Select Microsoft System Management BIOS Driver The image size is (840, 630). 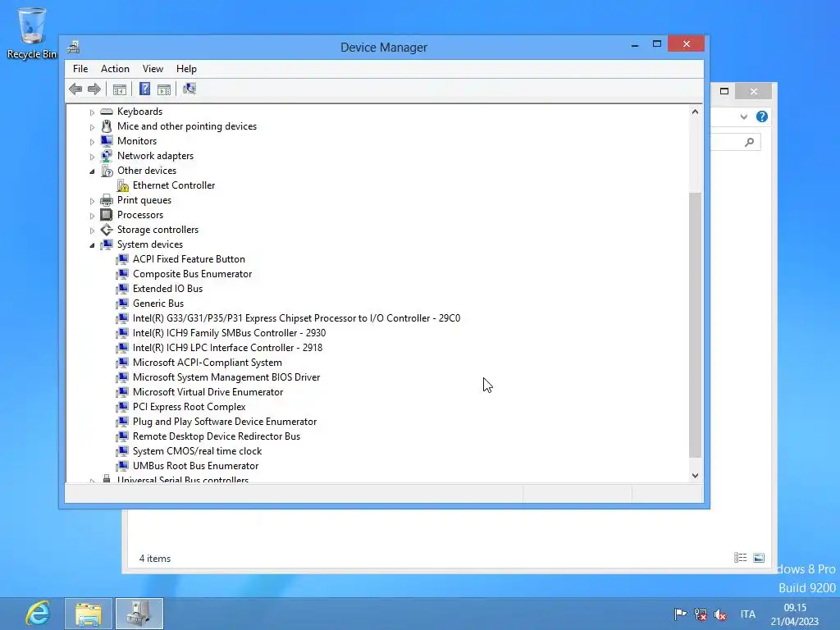(226, 377)
